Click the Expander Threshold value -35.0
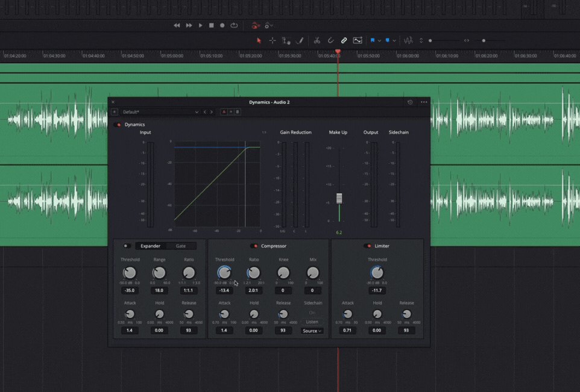 click(x=130, y=290)
